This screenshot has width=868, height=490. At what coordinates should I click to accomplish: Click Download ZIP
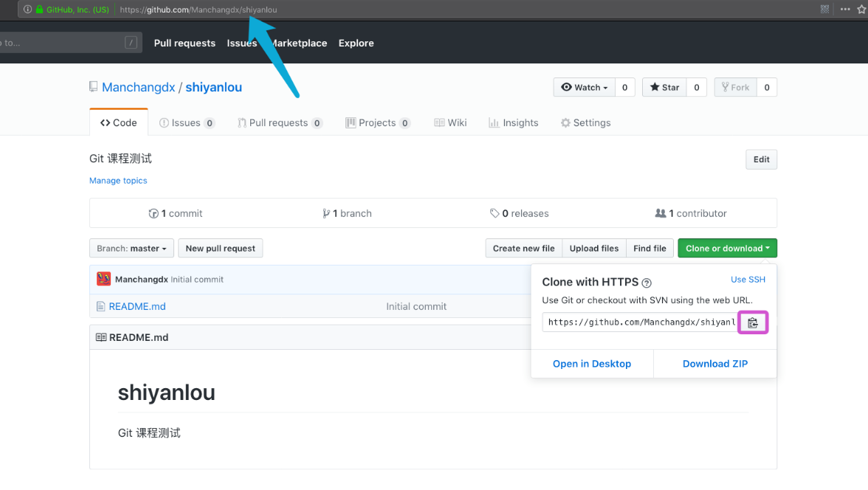point(715,364)
